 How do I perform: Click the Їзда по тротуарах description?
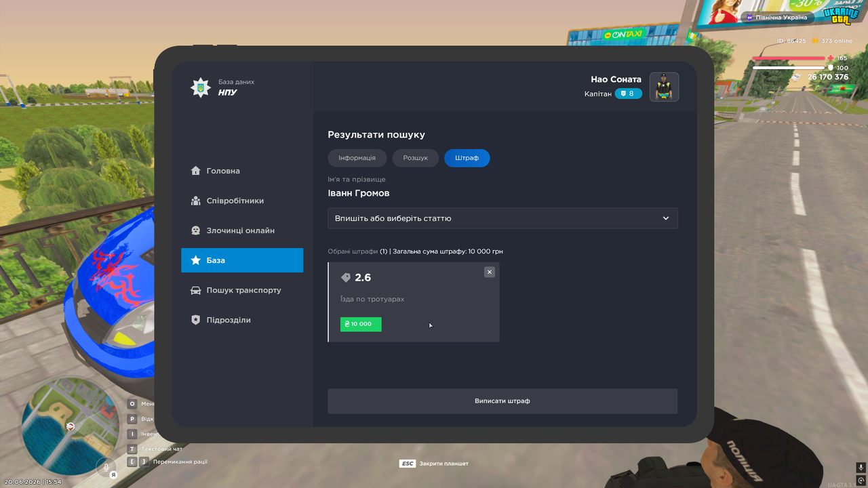coord(372,299)
